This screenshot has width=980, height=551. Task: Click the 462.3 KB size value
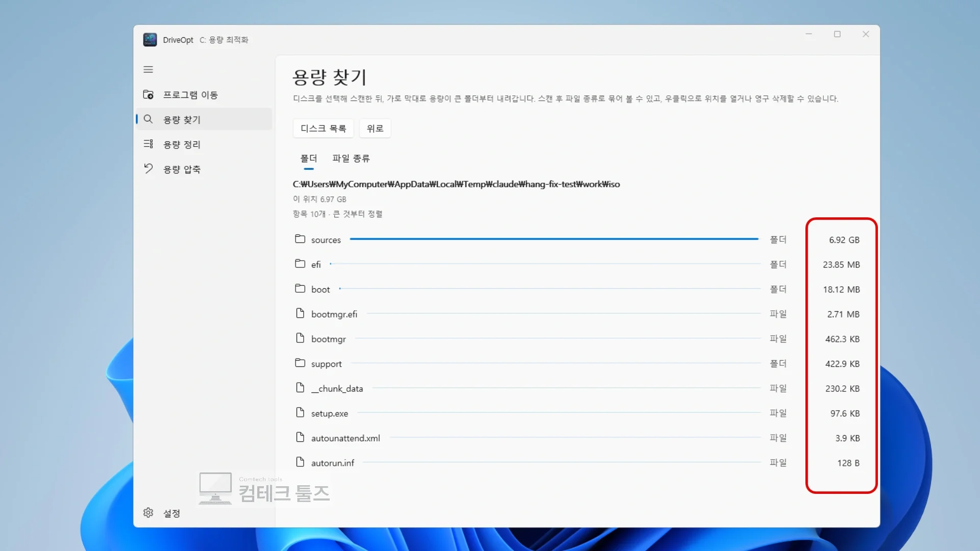[842, 339]
